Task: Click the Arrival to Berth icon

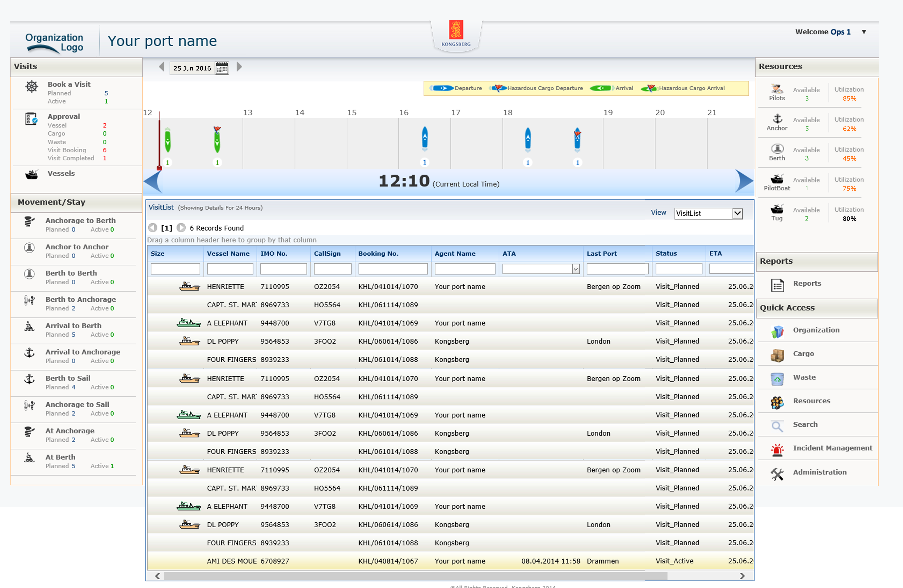Action: 29,326
